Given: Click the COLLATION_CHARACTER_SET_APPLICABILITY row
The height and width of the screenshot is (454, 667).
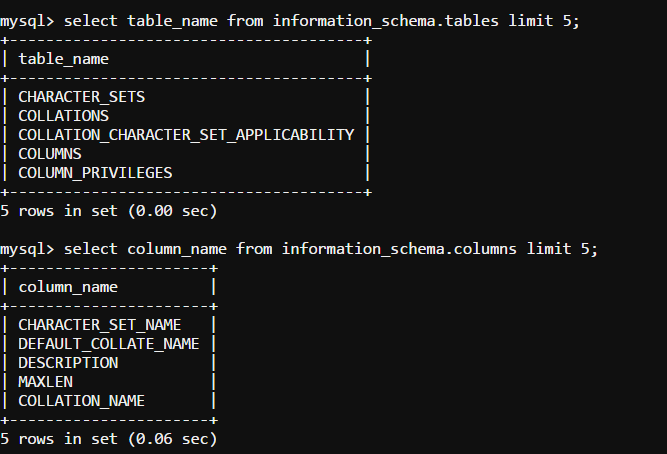Looking at the screenshot, I should [186, 135].
